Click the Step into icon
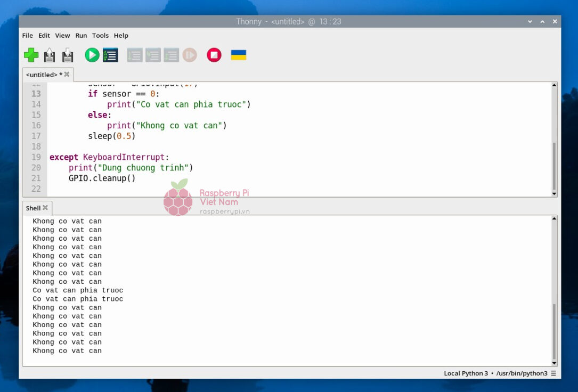The height and width of the screenshot is (392, 578). coord(153,55)
